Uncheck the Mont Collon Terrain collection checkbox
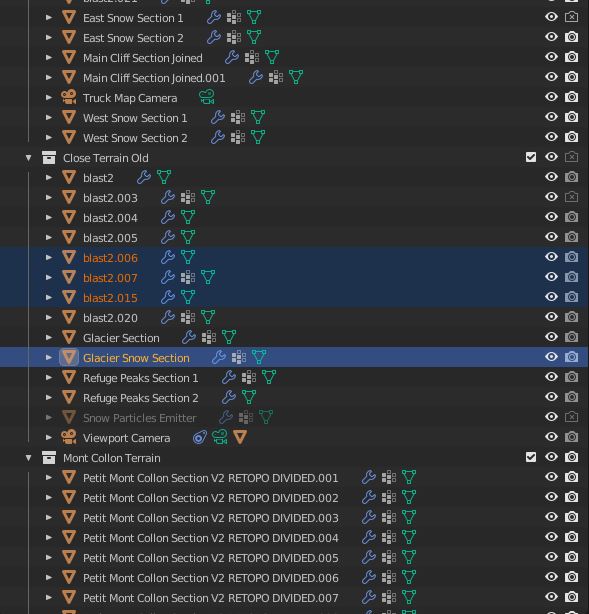The width and height of the screenshot is (589, 614). 531,457
